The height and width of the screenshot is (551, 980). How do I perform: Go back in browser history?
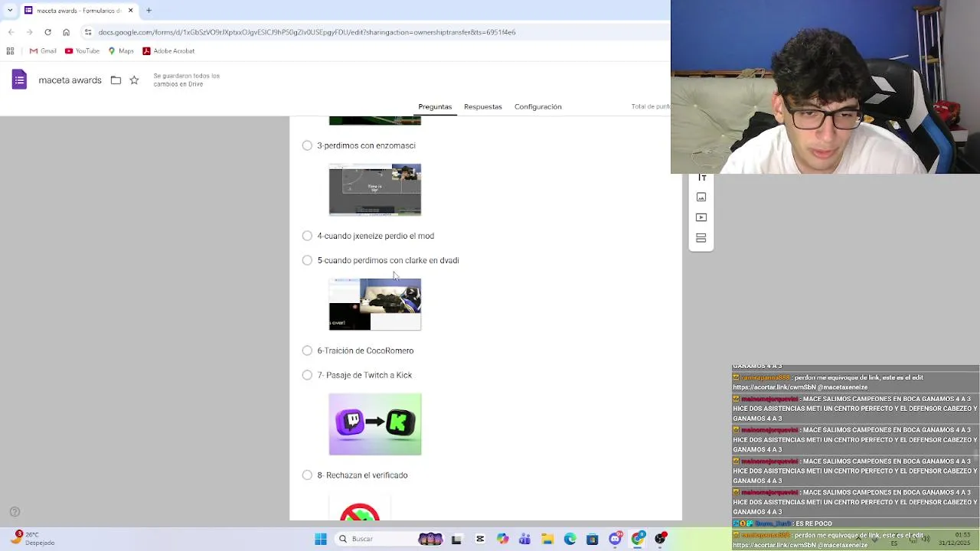coord(11,32)
